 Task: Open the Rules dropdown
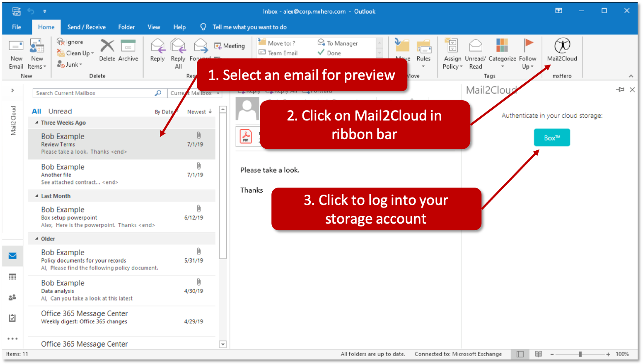pyautogui.click(x=423, y=54)
